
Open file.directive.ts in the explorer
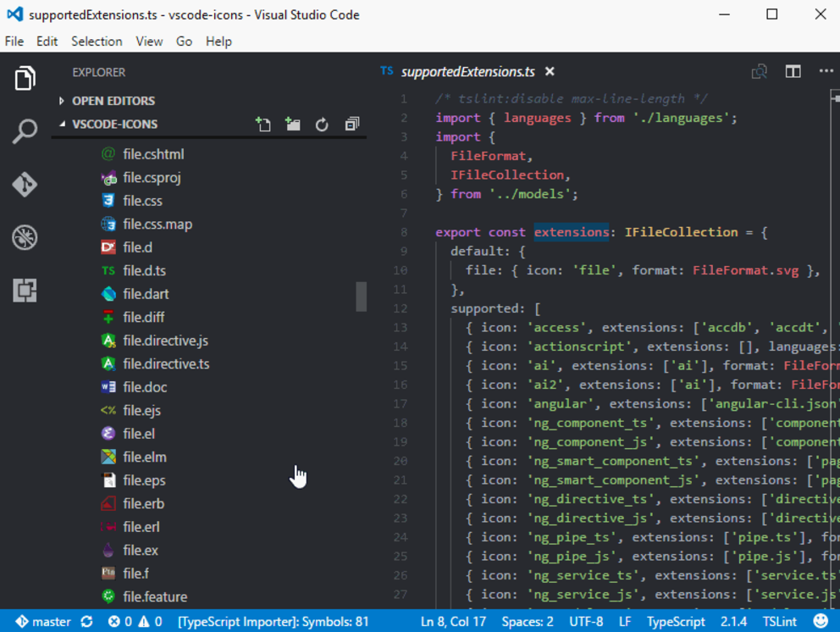tap(166, 363)
